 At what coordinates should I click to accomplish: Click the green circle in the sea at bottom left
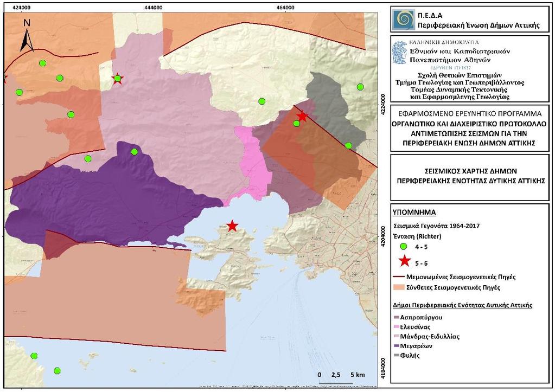tap(57, 371)
